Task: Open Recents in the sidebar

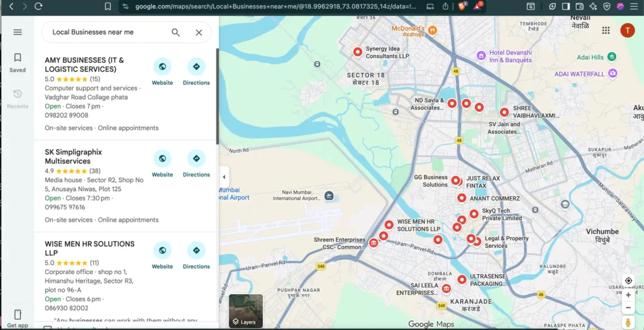Action: point(18,99)
